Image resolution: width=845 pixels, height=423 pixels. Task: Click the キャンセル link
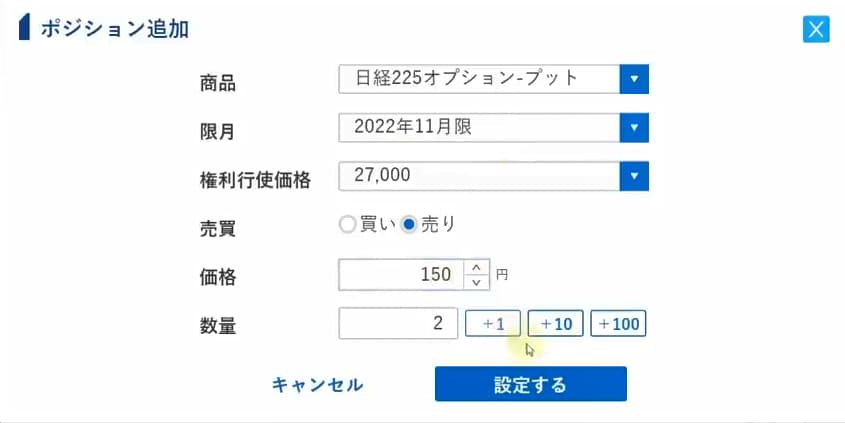point(318,385)
